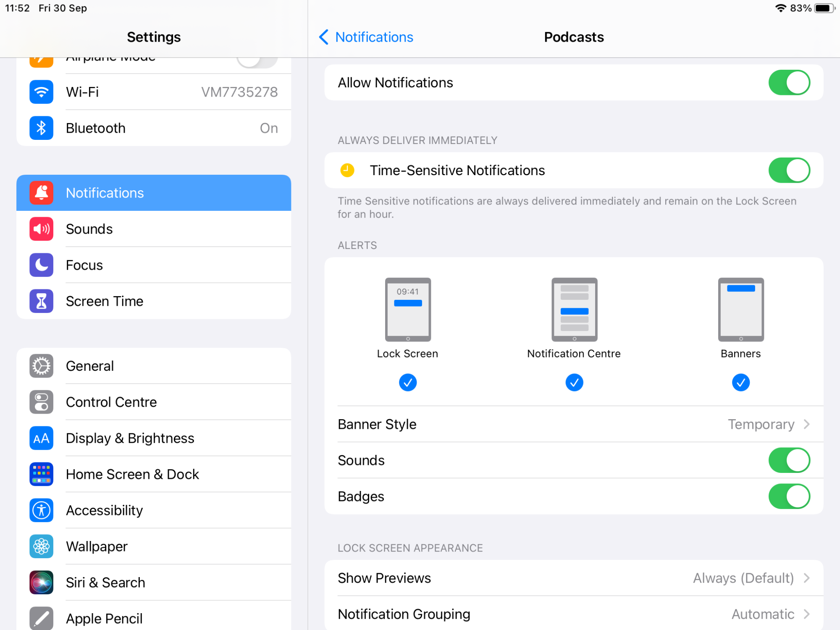840x630 pixels.
Task: Turn off Time-Sensitive Notifications toggle
Action: click(x=789, y=171)
